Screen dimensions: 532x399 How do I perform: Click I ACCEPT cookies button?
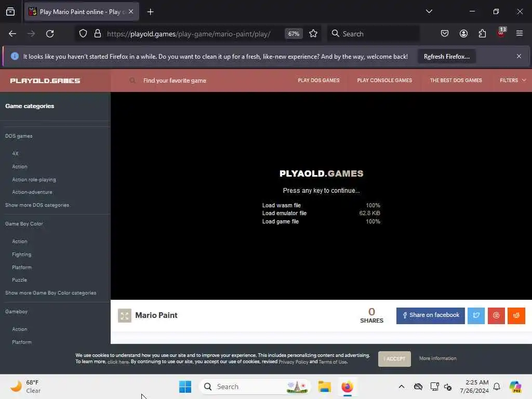coord(394,359)
